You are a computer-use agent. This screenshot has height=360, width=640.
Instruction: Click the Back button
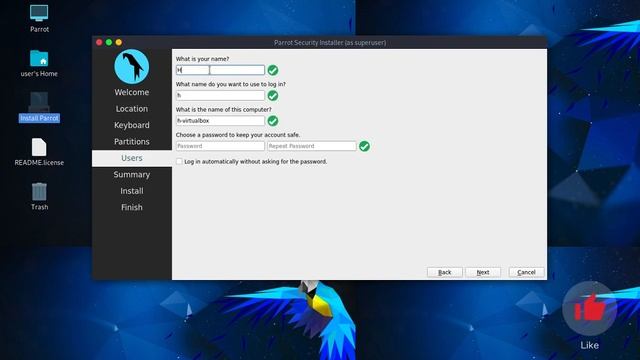click(444, 272)
